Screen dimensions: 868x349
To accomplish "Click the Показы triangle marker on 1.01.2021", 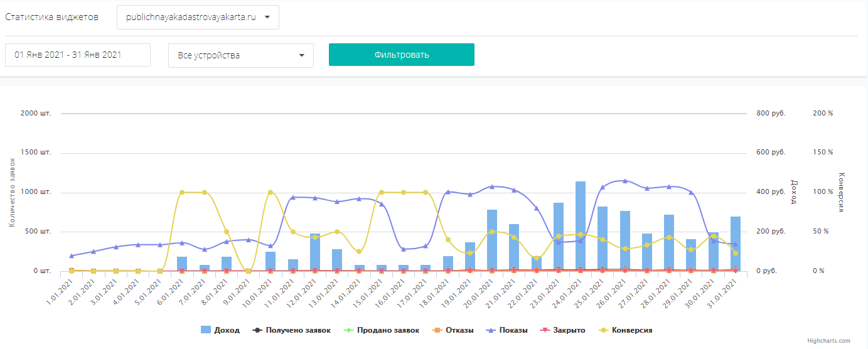I will click(72, 255).
